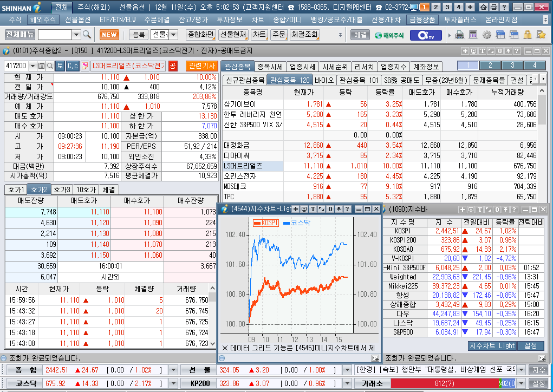Expand the main menu overflow chevron at right

pyautogui.click(x=546, y=19)
